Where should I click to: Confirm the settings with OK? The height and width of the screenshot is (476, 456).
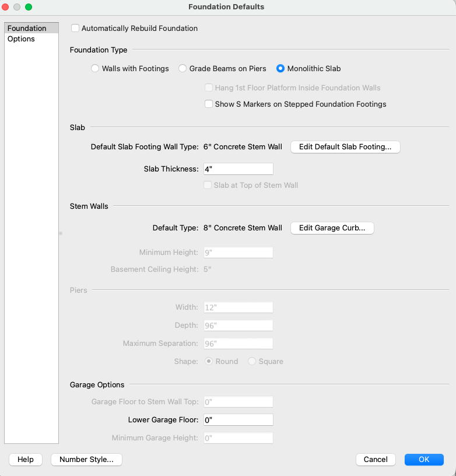click(424, 460)
